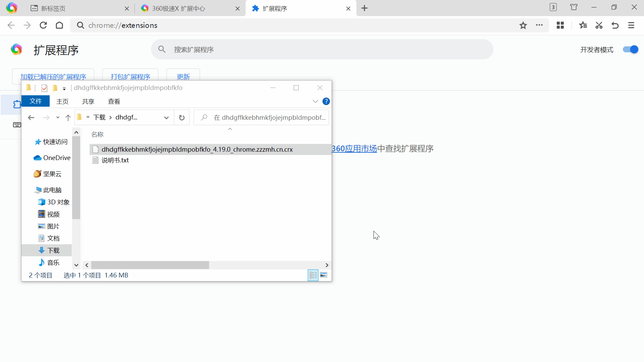Click the Explorer folder search box
644x362 pixels.
coord(261,117)
